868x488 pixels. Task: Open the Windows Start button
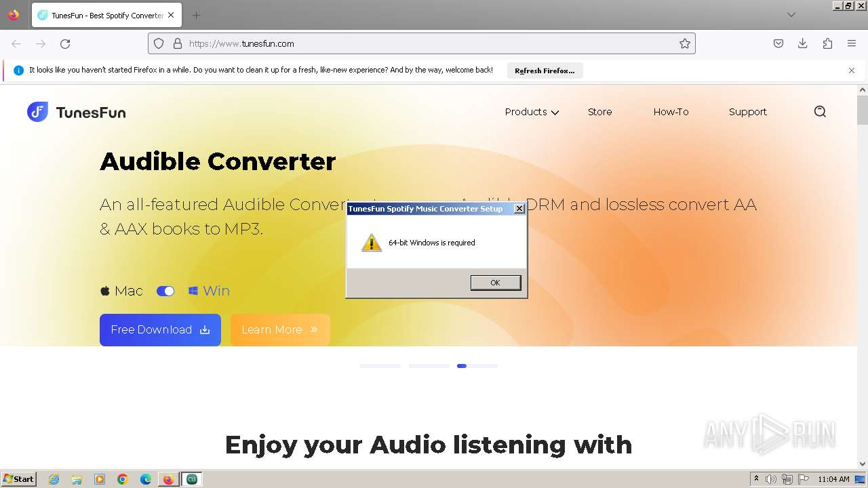(x=19, y=479)
